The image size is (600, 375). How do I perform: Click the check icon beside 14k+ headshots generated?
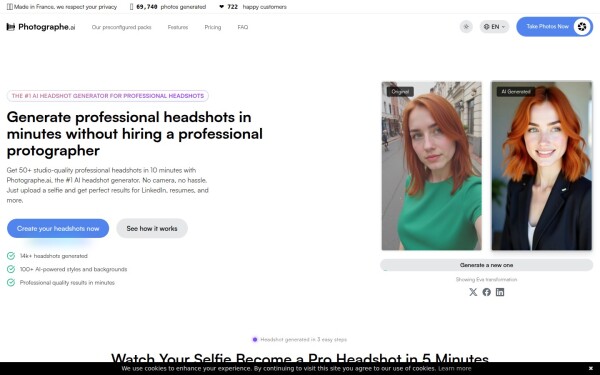pos(11,256)
